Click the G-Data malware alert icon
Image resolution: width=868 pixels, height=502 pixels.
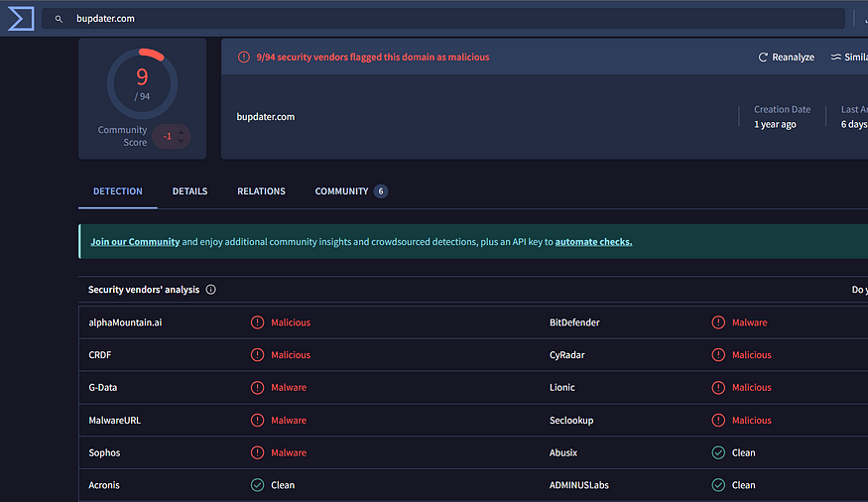tap(257, 388)
